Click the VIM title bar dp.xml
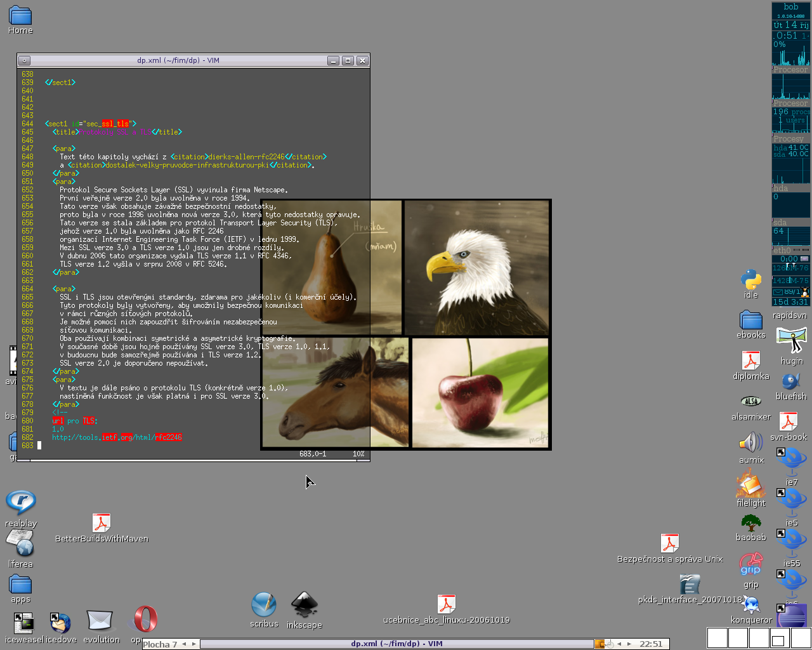The image size is (812, 650). coord(178,60)
